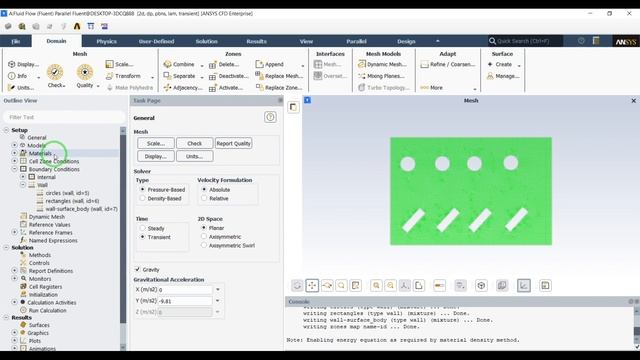Expand Report Definitions node

click(x=14, y=271)
